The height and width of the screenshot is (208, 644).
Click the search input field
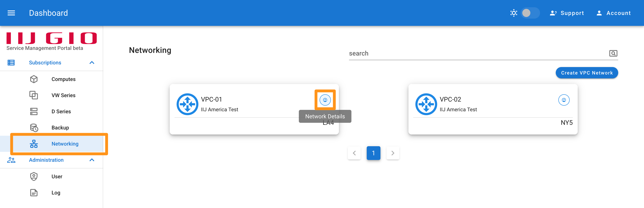pos(478,53)
